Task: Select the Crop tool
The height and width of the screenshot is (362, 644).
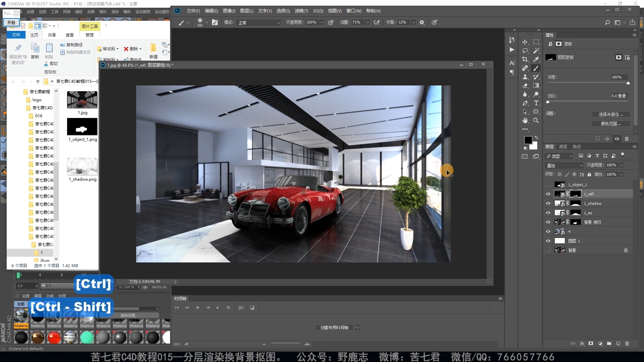Action: [x=525, y=59]
